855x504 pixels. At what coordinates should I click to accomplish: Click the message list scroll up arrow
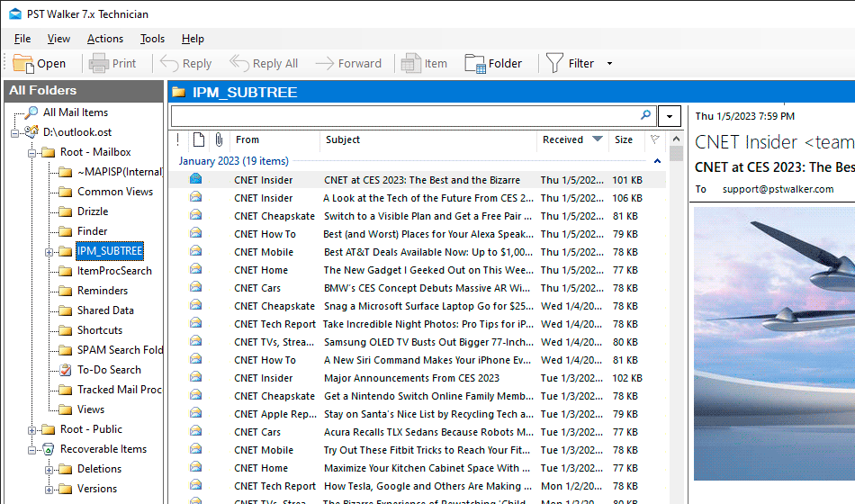click(676, 139)
